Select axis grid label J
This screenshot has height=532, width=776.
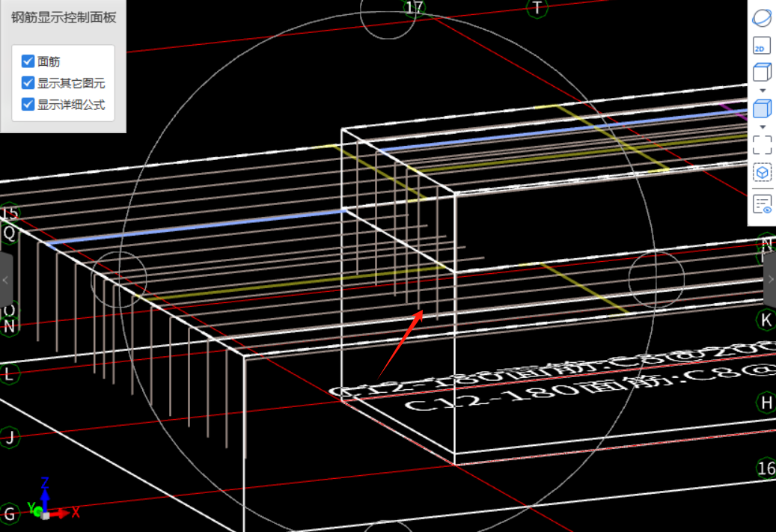[9, 438]
